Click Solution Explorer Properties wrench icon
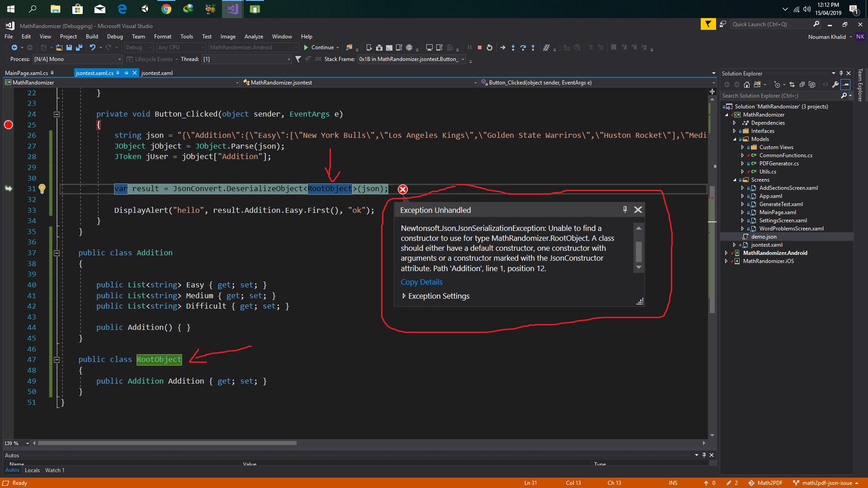 (x=835, y=84)
